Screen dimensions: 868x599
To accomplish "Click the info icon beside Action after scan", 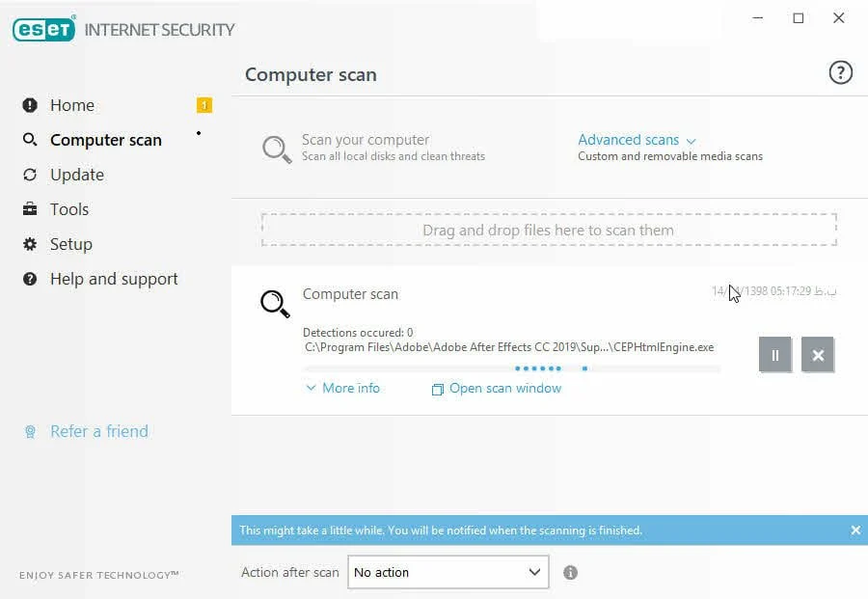I will point(570,572).
